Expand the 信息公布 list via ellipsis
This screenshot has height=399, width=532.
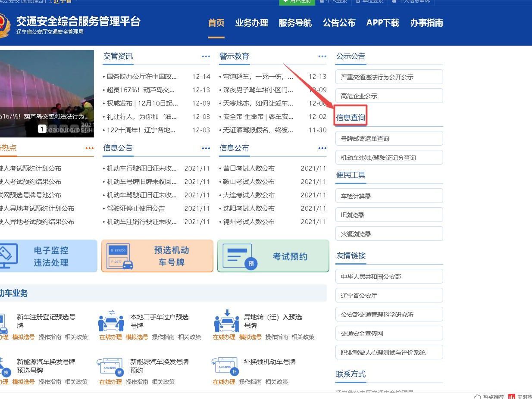click(322, 148)
